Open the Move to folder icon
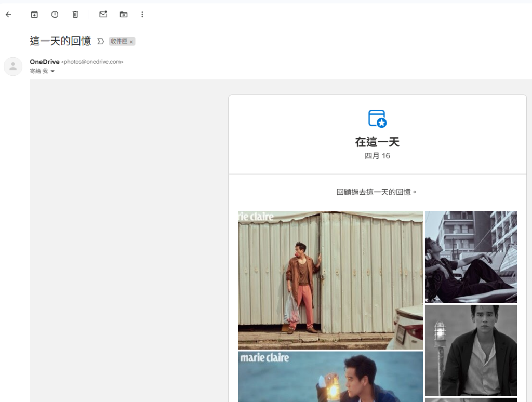 click(x=124, y=14)
